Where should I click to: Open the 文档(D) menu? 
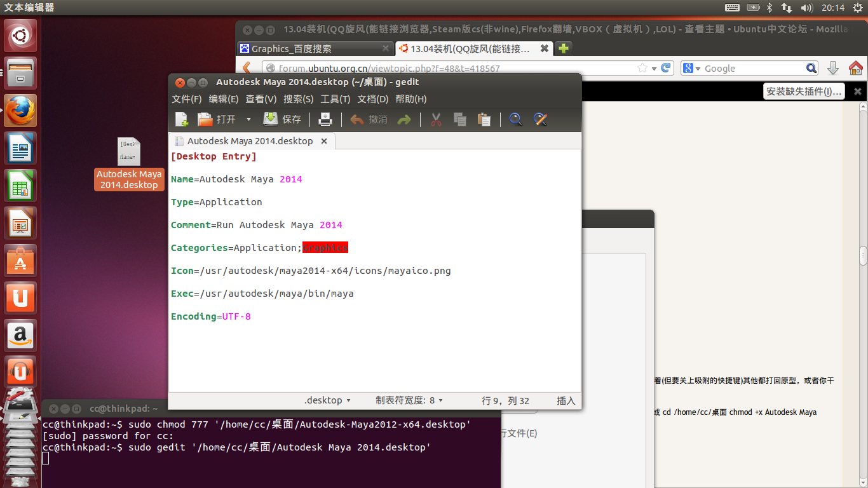(x=373, y=99)
